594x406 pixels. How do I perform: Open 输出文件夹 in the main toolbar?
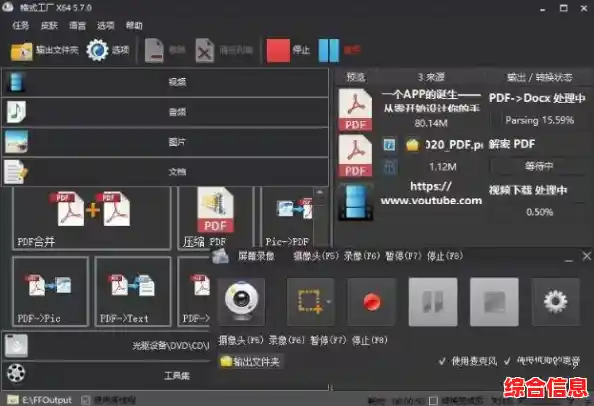tap(45, 50)
